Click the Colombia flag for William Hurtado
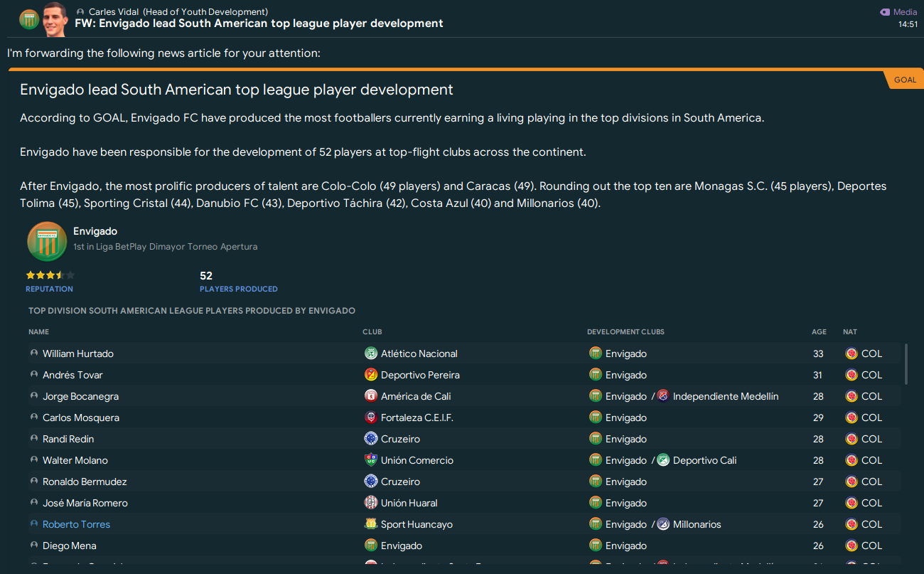Image resolution: width=924 pixels, height=574 pixels. pos(851,354)
